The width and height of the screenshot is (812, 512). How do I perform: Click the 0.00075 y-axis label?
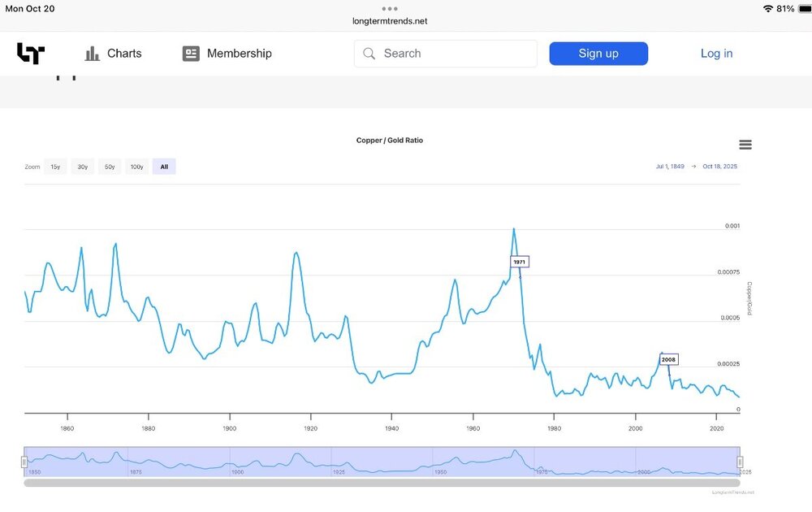point(728,272)
